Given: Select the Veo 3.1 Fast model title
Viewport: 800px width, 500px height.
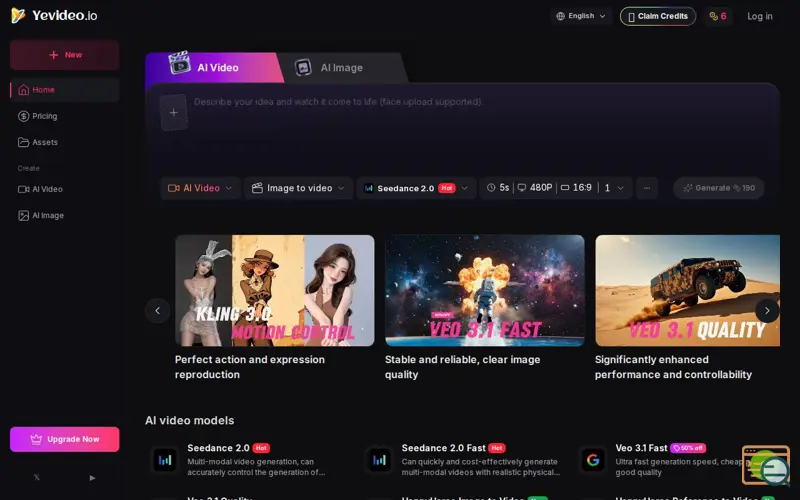Looking at the screenshot, I should (x=641, y=448).
